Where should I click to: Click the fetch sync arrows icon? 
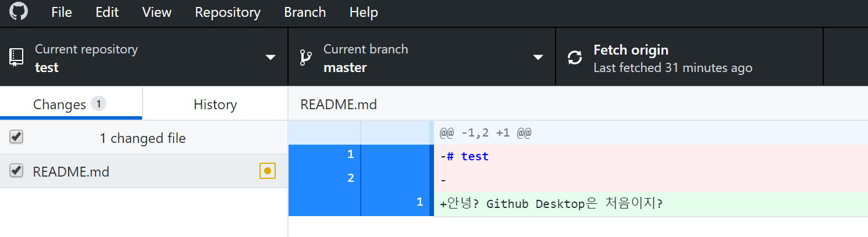point(575,58)
